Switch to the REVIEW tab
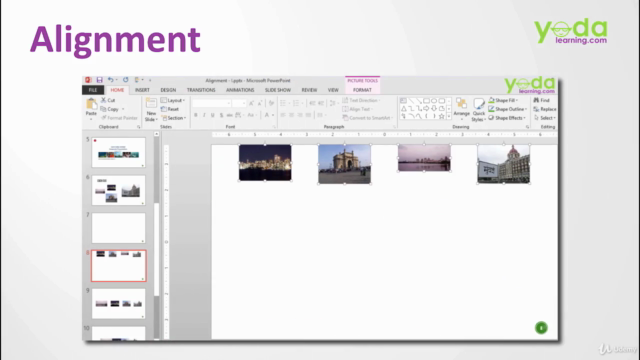The image size is (640, 360). click(309, 90)
